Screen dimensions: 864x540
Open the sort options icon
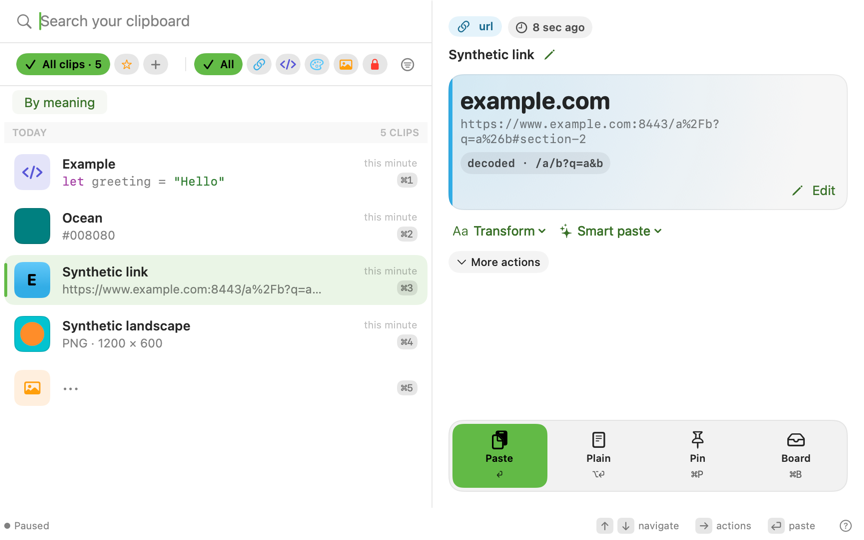(x=407, y=64)
